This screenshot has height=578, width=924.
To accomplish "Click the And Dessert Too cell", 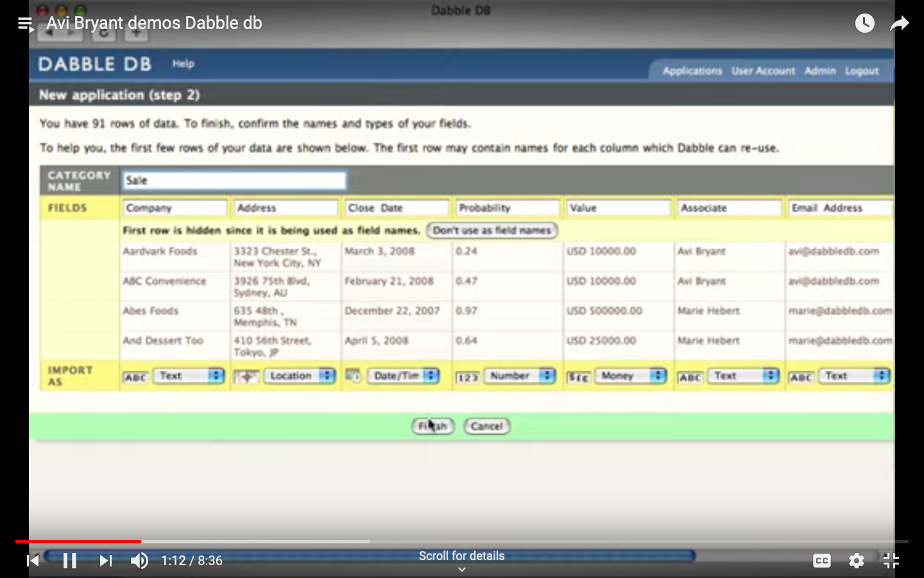I will (163, 340).
